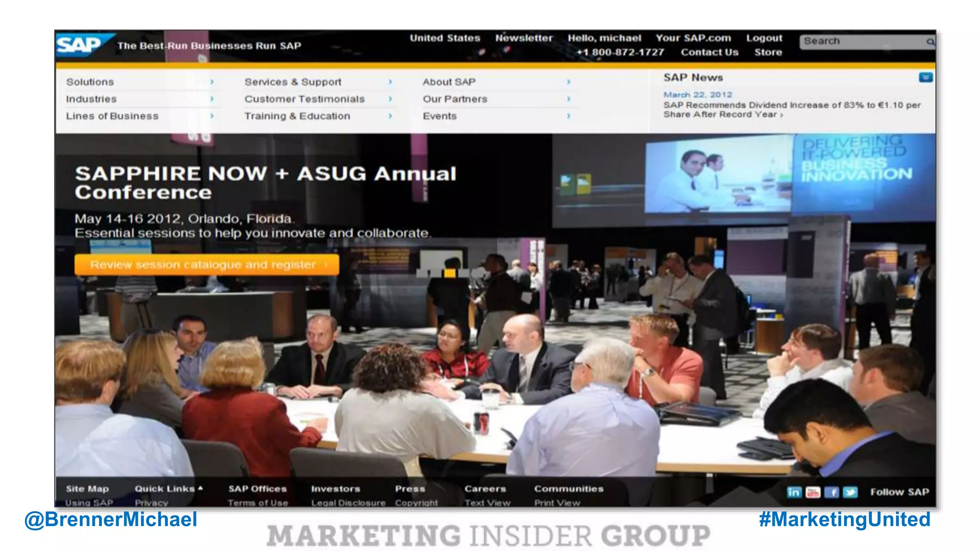Switch to Print View
Image resolution: width=980 pixels, height=551 pixels.
click(x=557, y=503)
